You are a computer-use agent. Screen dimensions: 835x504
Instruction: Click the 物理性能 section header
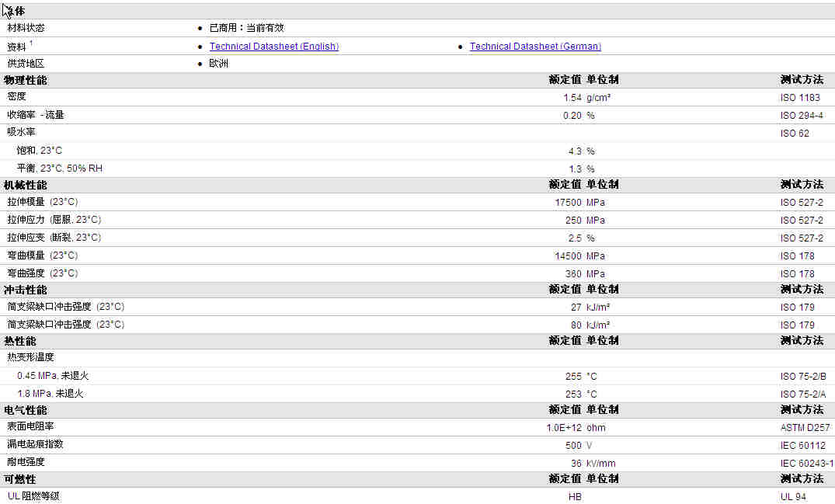point(25,80)
